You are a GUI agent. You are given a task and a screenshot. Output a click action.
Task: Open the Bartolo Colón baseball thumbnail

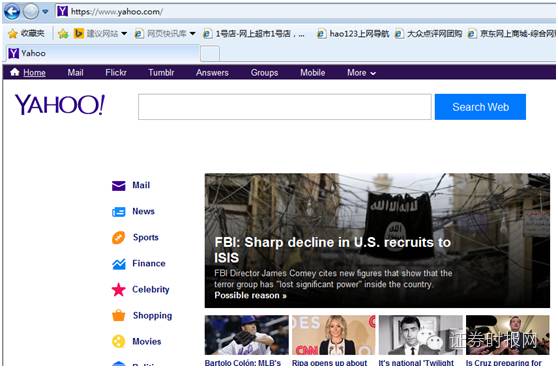(x=247, y=335)
